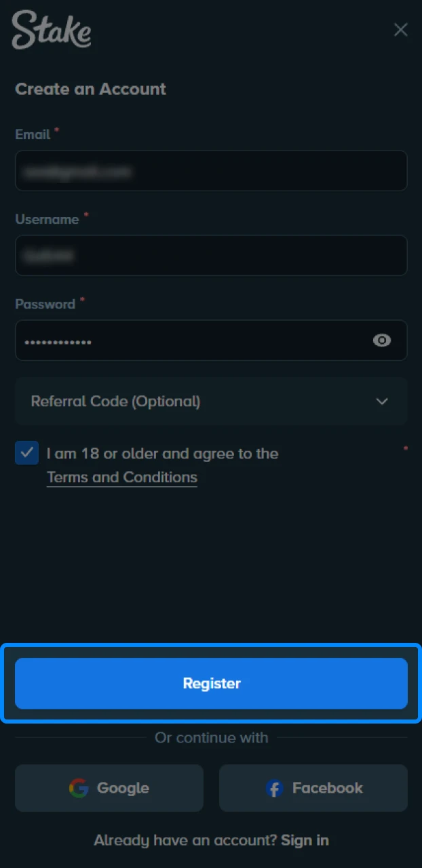Open the Referral Code dropdown

pos(211,401)
